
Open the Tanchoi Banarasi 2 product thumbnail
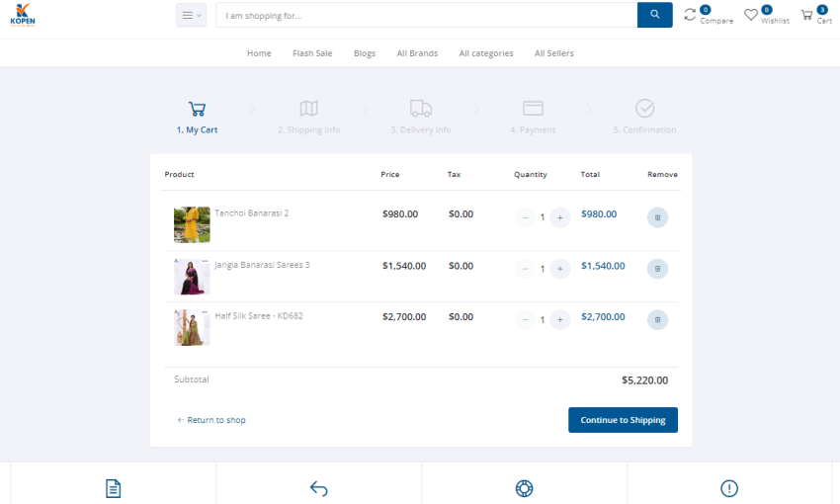click(192, 224)
